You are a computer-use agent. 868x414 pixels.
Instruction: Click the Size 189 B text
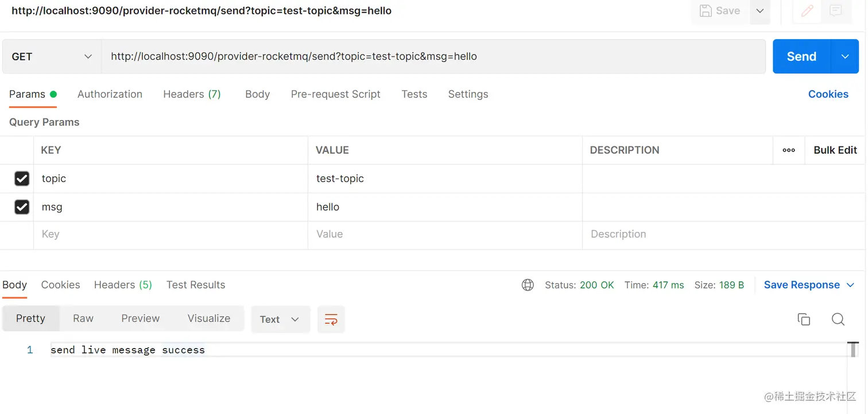(719, 285)
